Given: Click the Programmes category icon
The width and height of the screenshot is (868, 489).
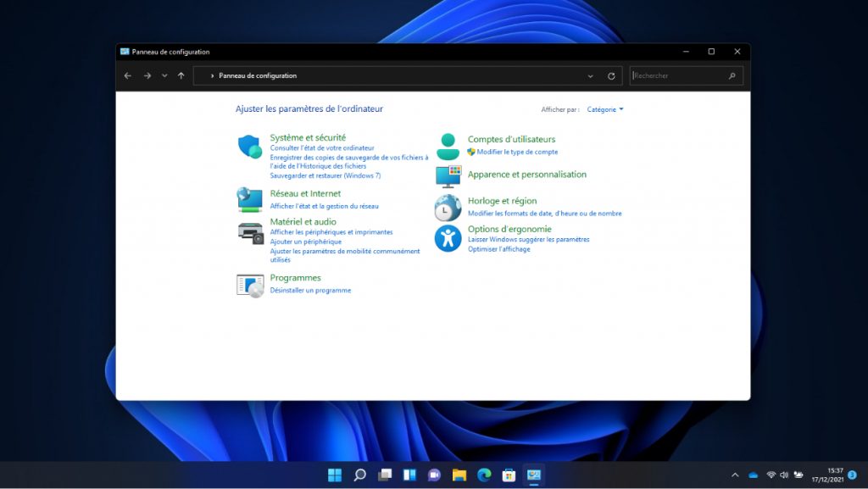Looking at the screenshot, I should tap(250, 285).
